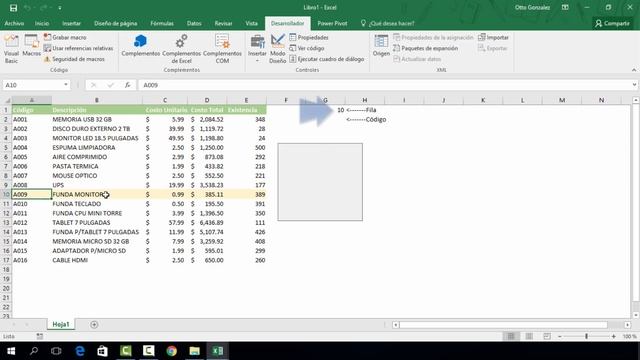Switch to Page Layout view

tap(529, 336)
